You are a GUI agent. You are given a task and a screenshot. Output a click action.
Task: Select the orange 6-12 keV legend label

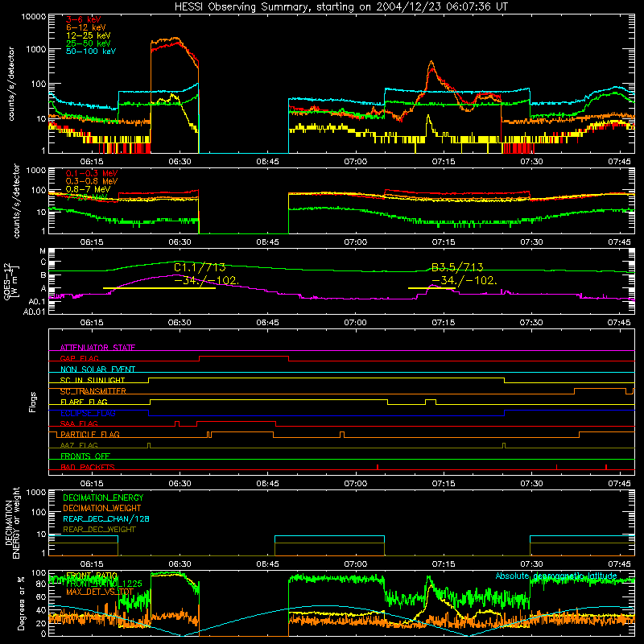coord(86,27)
